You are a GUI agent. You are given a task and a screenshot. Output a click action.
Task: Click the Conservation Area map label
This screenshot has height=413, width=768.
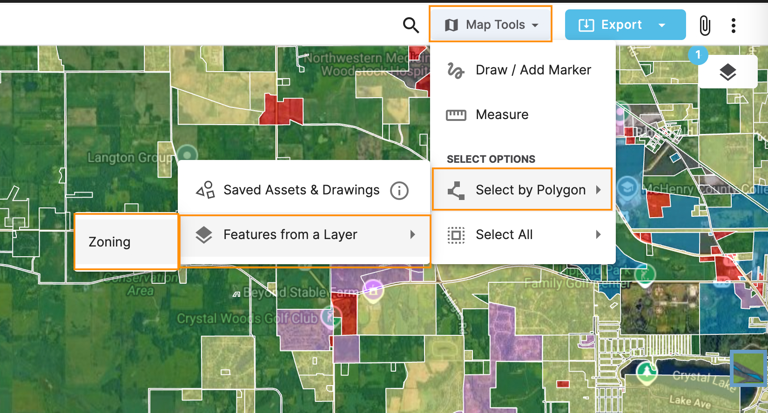coord(141,284)
